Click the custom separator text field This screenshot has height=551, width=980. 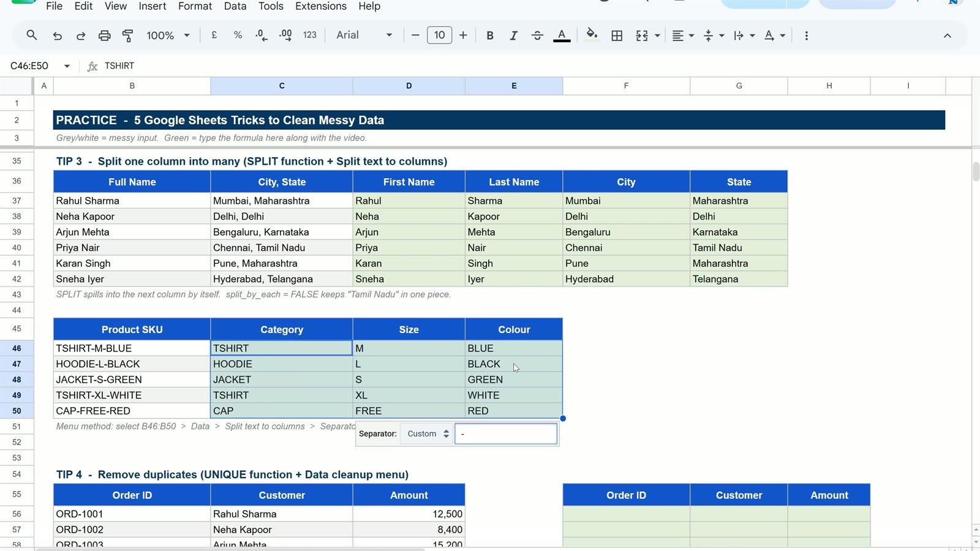(x=506, y=434)
